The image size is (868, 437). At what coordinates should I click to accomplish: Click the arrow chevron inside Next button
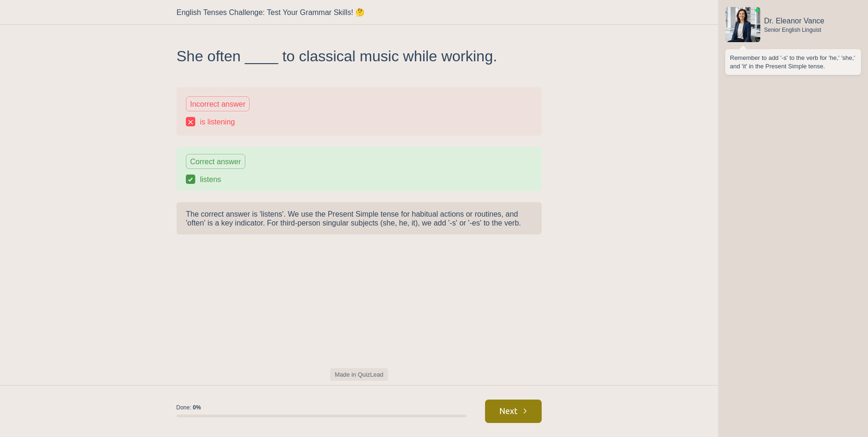click(525, 411)
